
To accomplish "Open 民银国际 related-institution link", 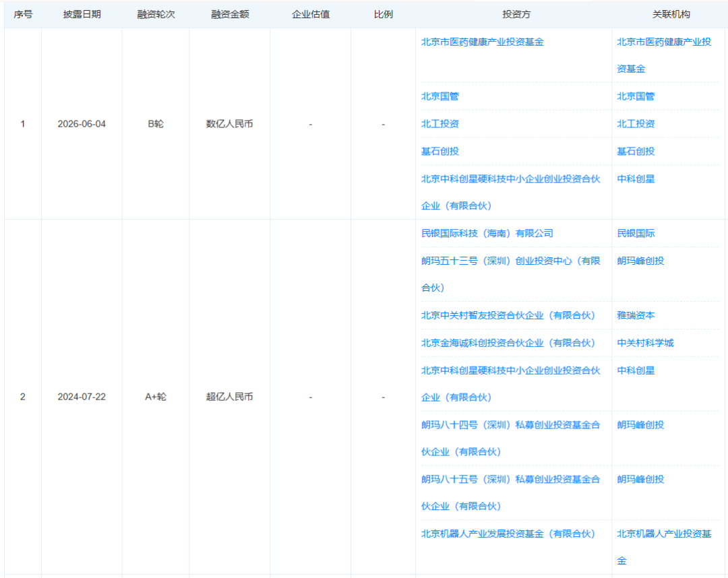I will click(636, 233).
